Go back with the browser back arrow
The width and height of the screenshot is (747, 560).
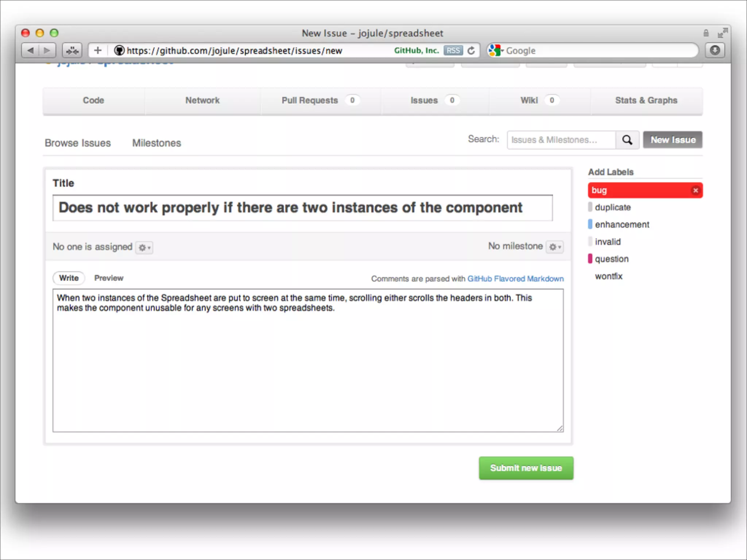click(30, 50)
